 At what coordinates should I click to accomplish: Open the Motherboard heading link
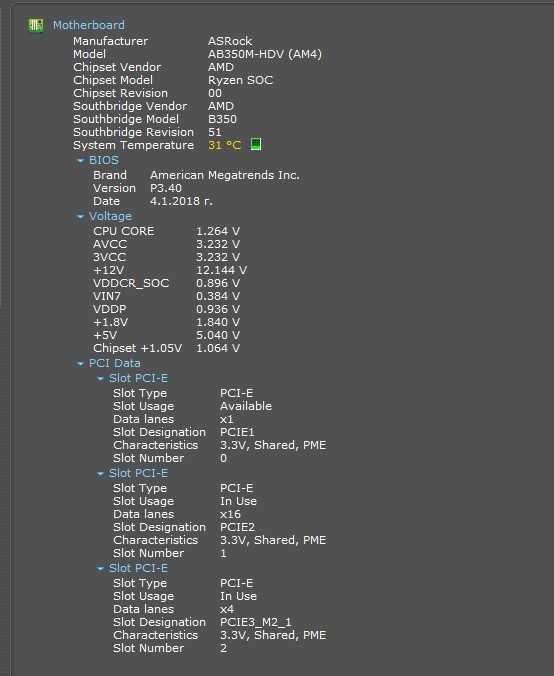click(x=89, y=25)
